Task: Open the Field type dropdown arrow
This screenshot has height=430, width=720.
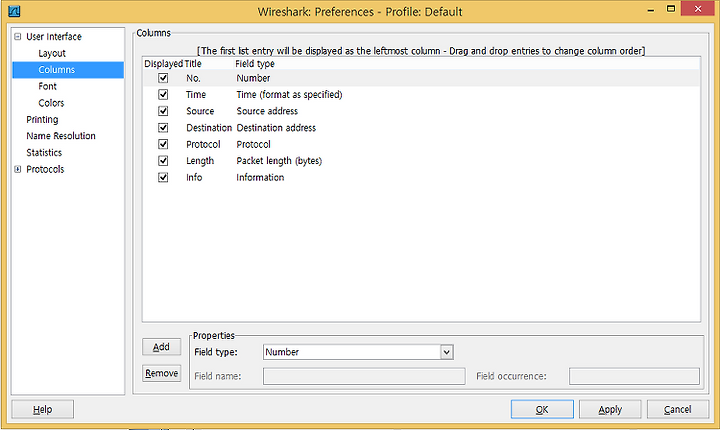Action: tap(446, 352)
